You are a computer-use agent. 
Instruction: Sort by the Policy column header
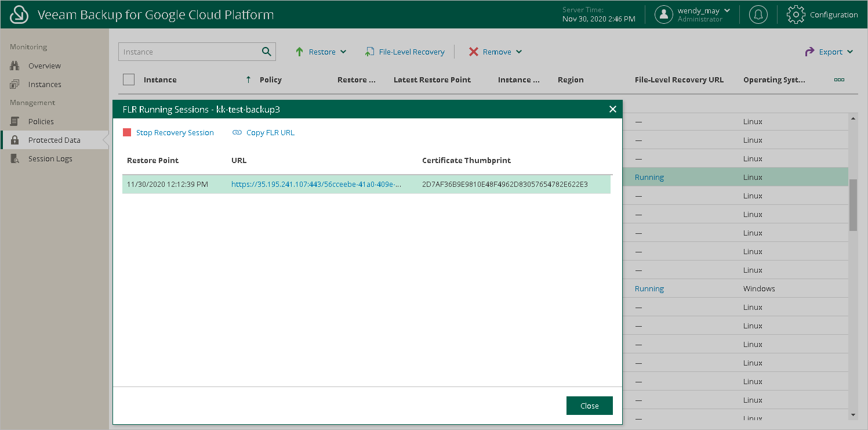271,80
